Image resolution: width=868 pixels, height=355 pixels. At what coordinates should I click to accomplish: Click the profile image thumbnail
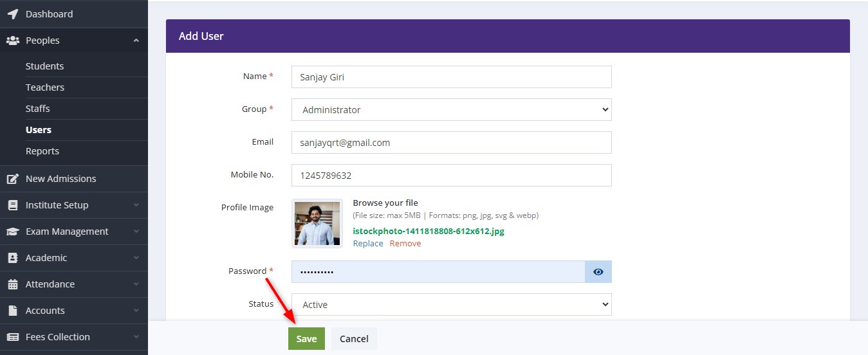point(317,223)
